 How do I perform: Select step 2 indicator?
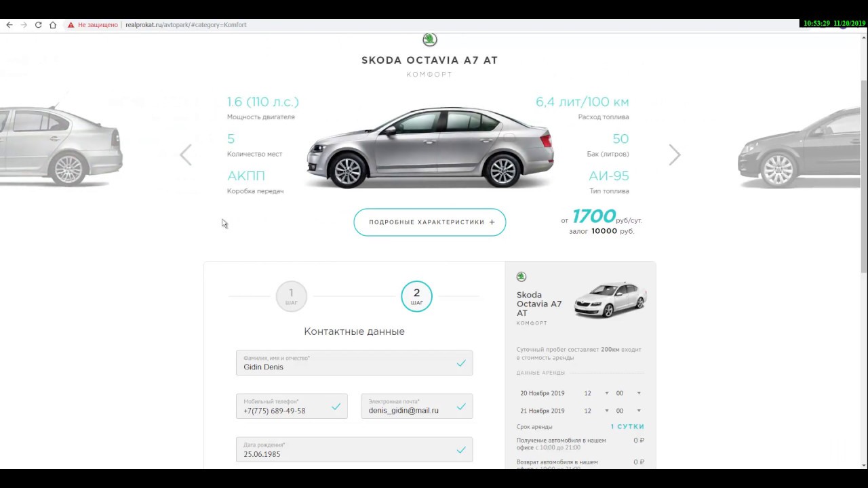click(x=416, y=296)
